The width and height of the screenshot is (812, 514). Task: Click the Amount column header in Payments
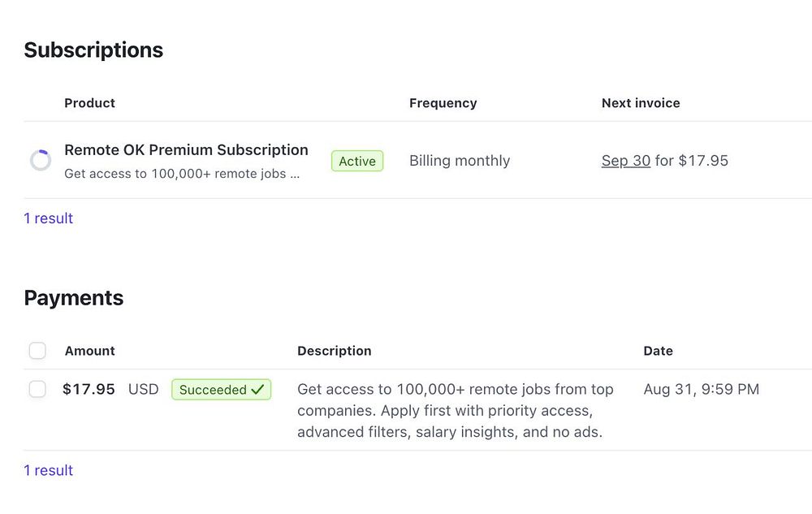(89, 351)
